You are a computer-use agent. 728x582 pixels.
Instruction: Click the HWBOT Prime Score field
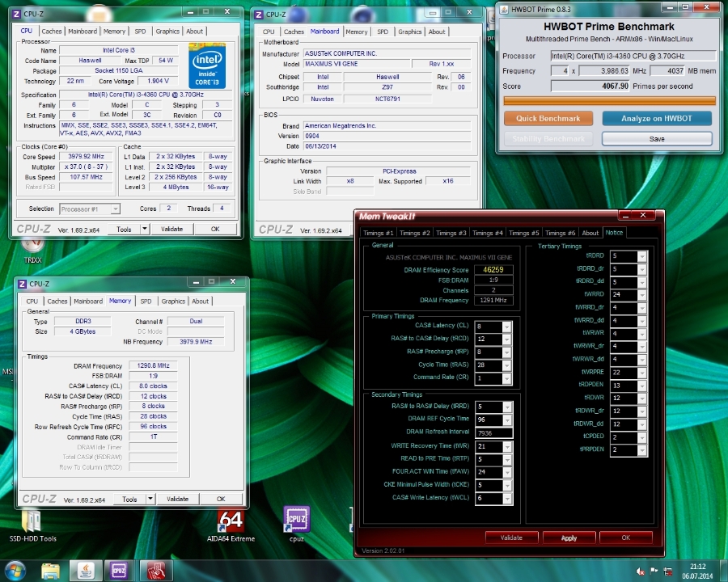pos(590,86)
